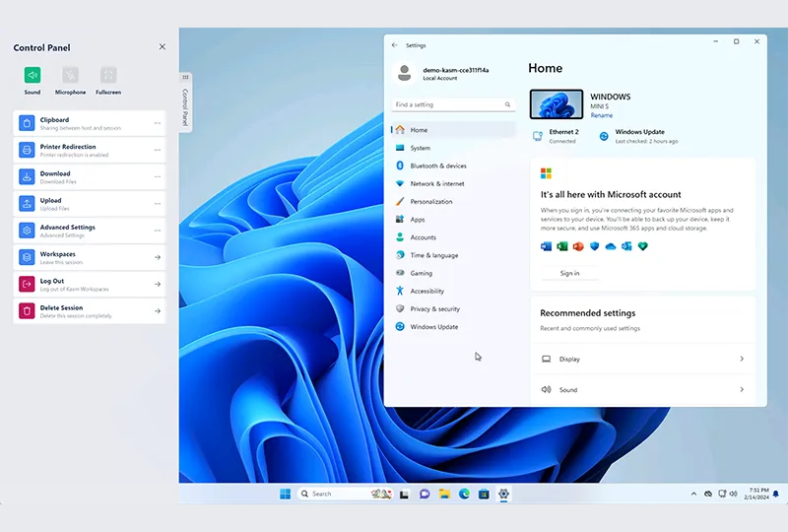Viewport: 788px width, 532px height.
Task: Click the Log Out row arrow
Action: pos(158,284)
